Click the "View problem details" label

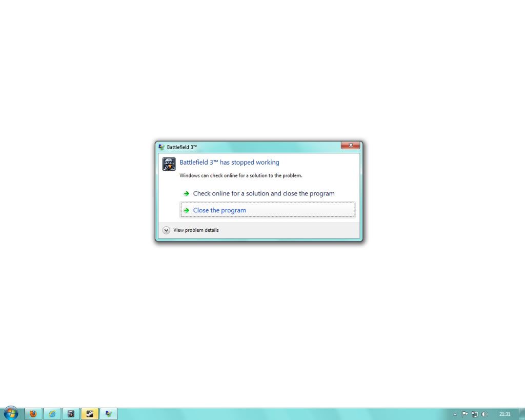(196, 230)
